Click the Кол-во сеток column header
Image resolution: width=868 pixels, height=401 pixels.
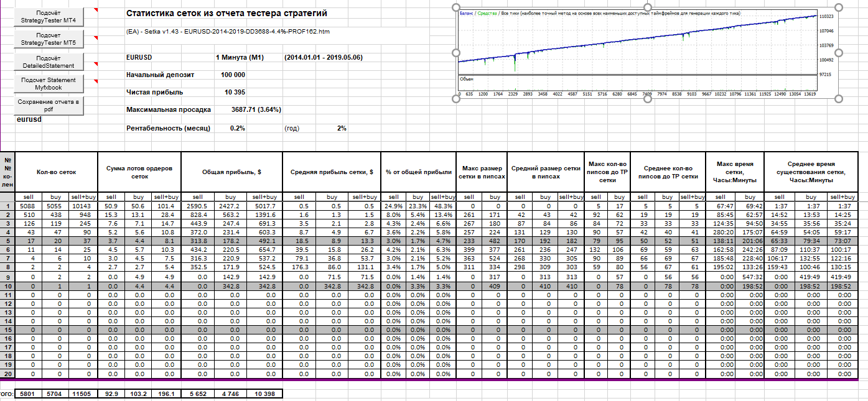56,172
